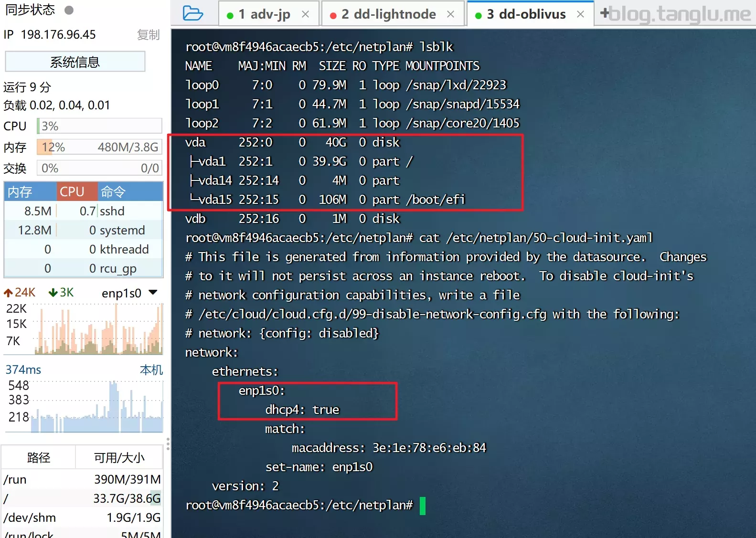Sort process list by CPU column
The height and width of the screenshot is (538, 756).
click(x=77, y=191)
